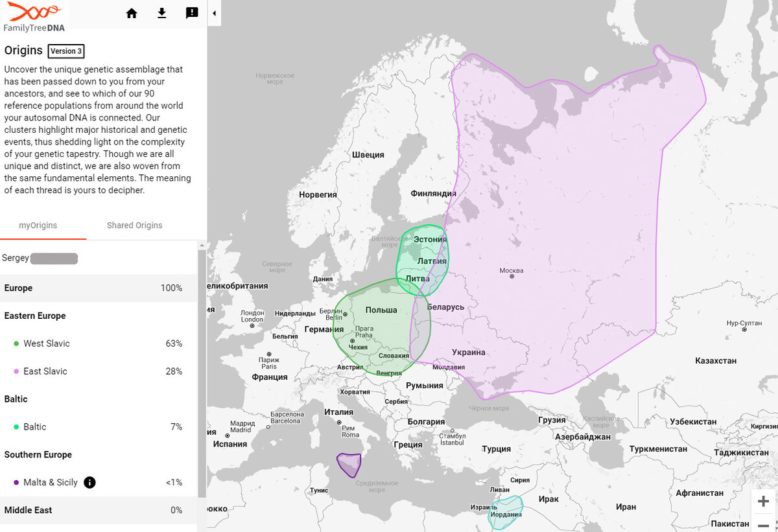The width and height of the screenshot is (778, 532).
Task: Click the purple Malta & Sicily map region
Action: click(349, 465)
